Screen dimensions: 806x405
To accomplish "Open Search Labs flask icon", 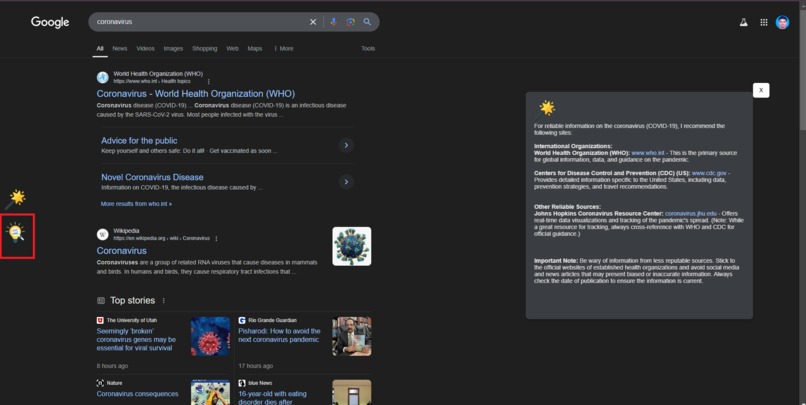I will (x=743, y=22).
